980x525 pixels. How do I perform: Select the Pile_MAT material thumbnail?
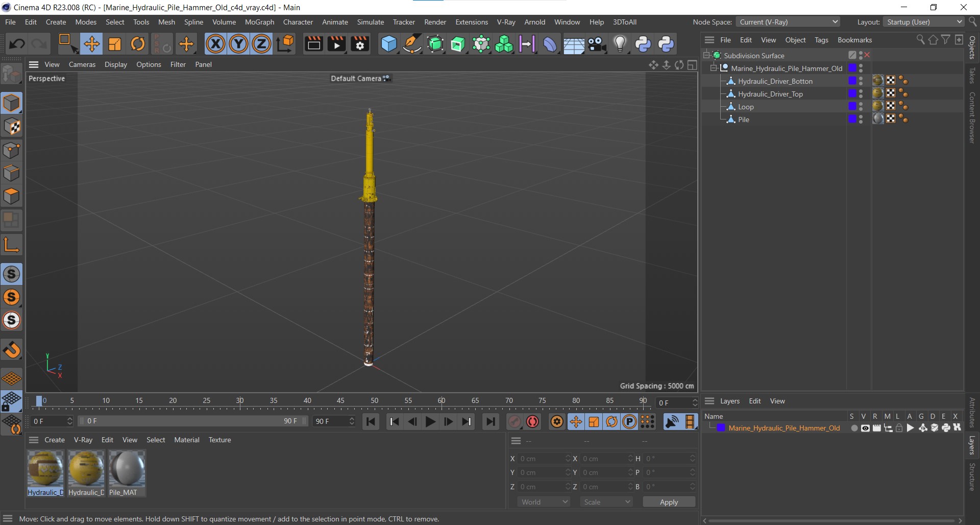click(127, 468)
